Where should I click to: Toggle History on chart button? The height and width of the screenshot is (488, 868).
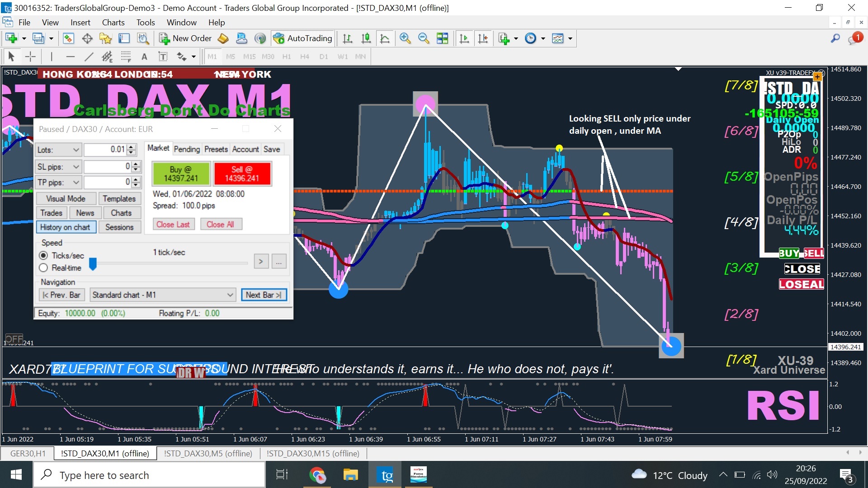tap(66, 227)
